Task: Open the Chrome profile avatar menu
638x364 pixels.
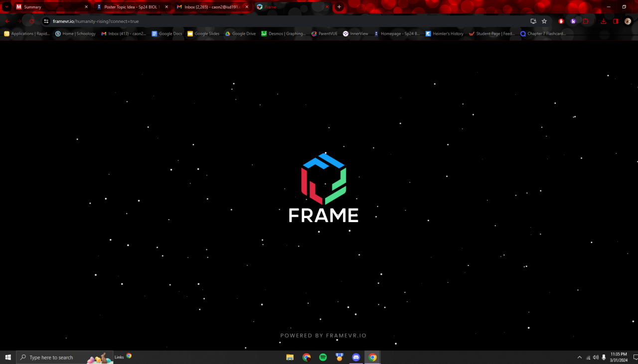Action: click(x=628, y=21)
